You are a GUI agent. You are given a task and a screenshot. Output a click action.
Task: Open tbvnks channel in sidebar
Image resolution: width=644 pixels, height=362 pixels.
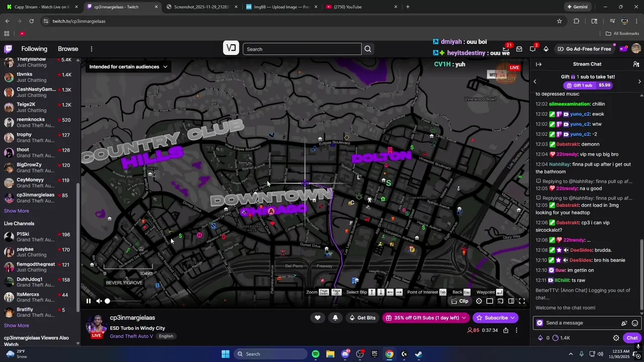(40, 77)
